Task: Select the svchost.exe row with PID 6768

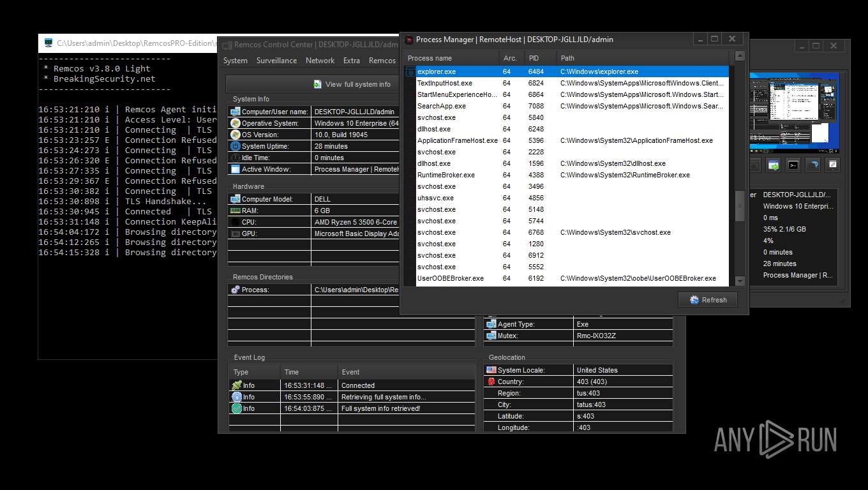Action: coord(566,232)
